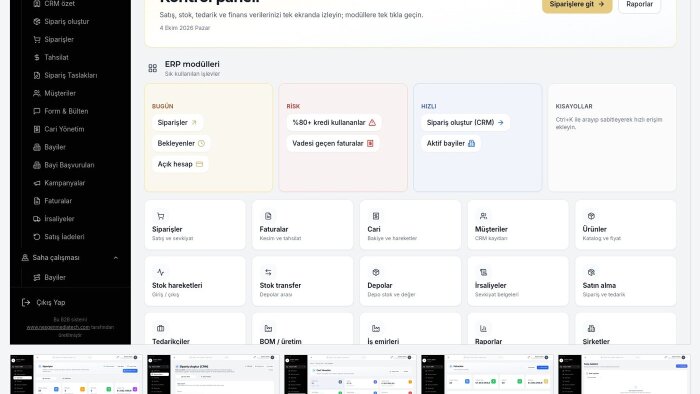Click the date 4 Ekim 2026 Pazar

click(x=185, y=28)
